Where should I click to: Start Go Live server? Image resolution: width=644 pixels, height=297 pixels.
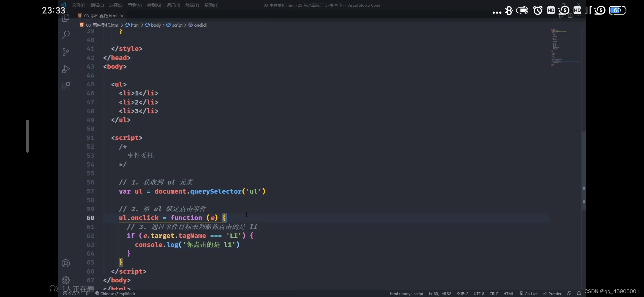tap(528, 293)
